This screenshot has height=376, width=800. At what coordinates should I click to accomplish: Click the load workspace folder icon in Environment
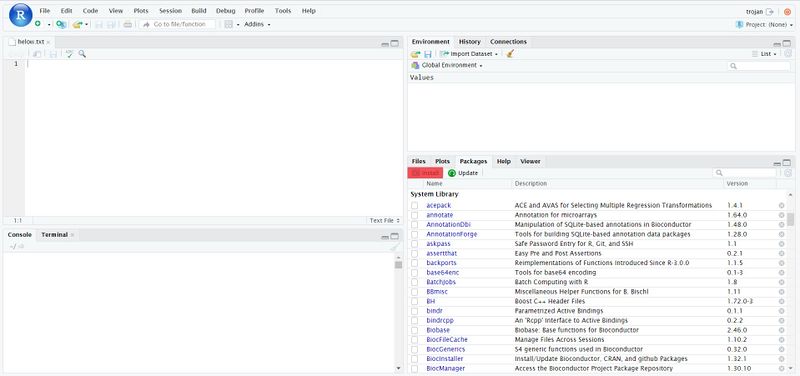(x=415, y=54)
